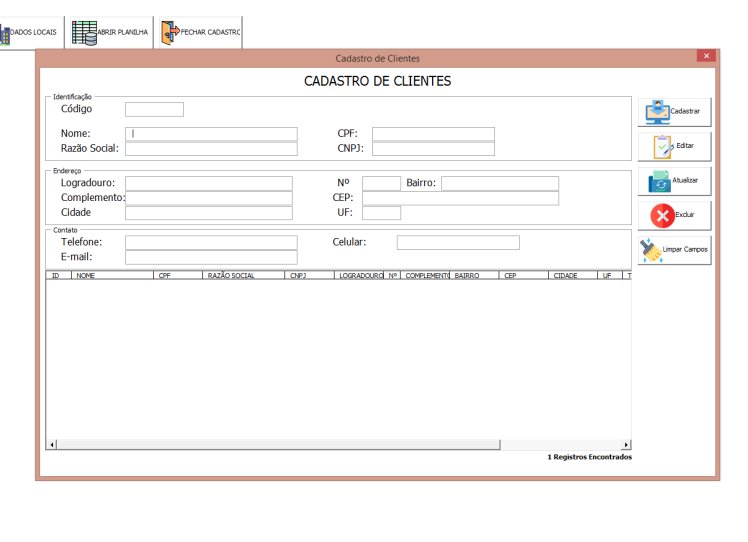Click the Fechar Cadastro button label
Screen dimensions: 748x542
pyautogui.click(x=210, y=32)
